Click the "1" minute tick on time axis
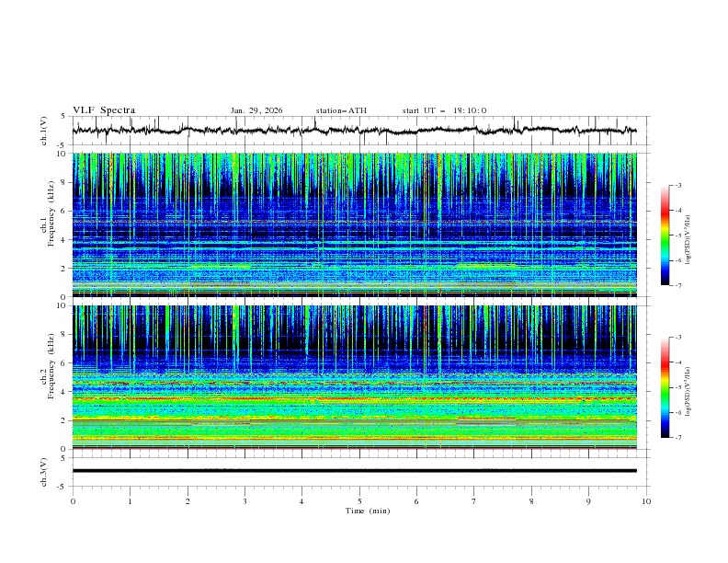The width and height of the screenshot is (728, 563). click(130, 501)
